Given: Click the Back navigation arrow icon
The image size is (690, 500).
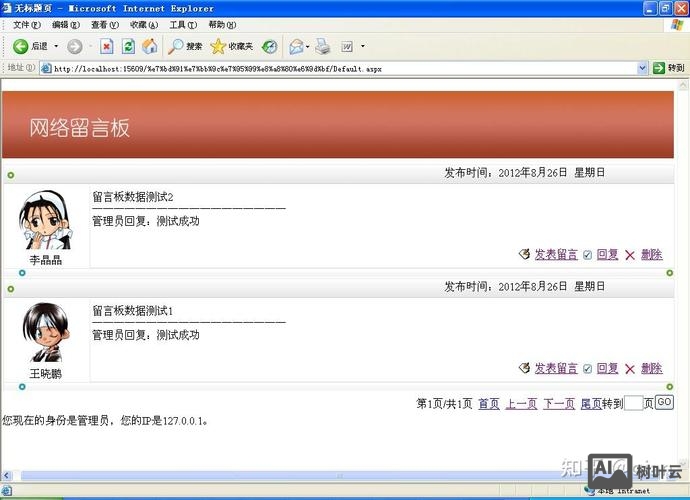Looking at the screenshot, I should (x=20, y=46).
